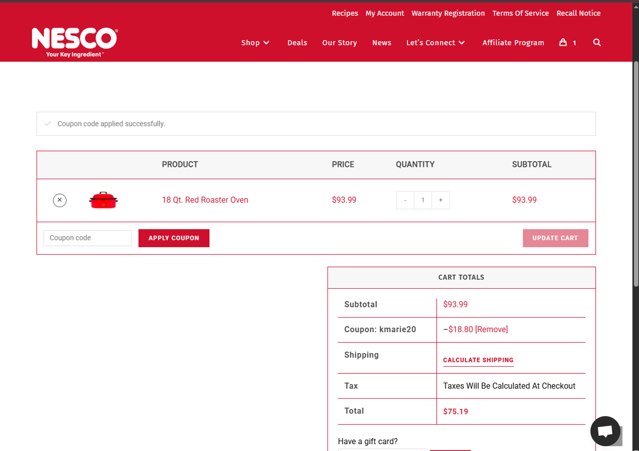The width and height of the screenshot is (639, 451).
Task: Open the News menu item
Action: (381, 42)
